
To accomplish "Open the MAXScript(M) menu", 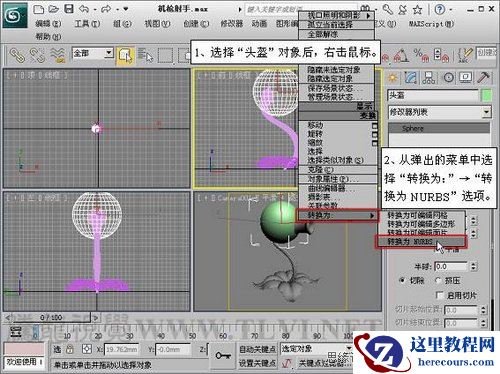I will point(431,24).
